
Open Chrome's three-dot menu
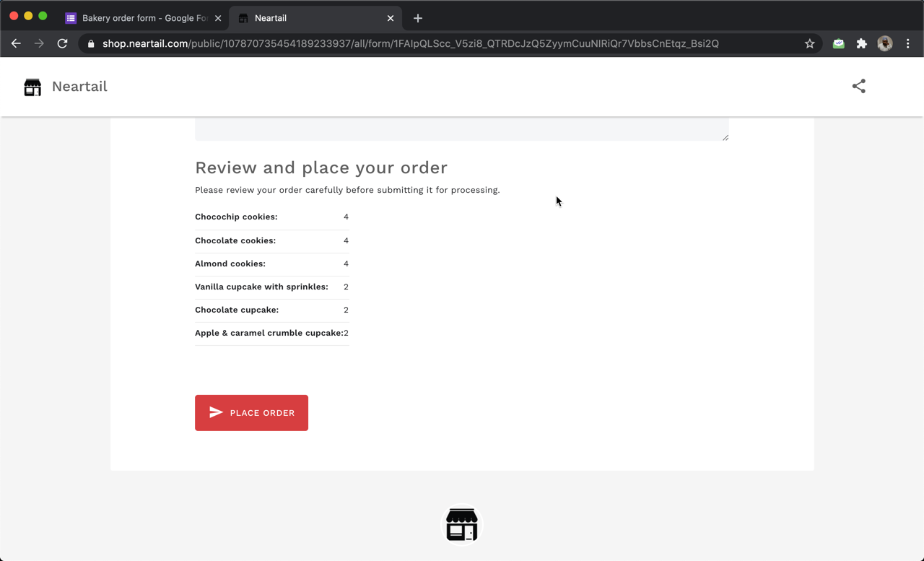coord(908,43)
